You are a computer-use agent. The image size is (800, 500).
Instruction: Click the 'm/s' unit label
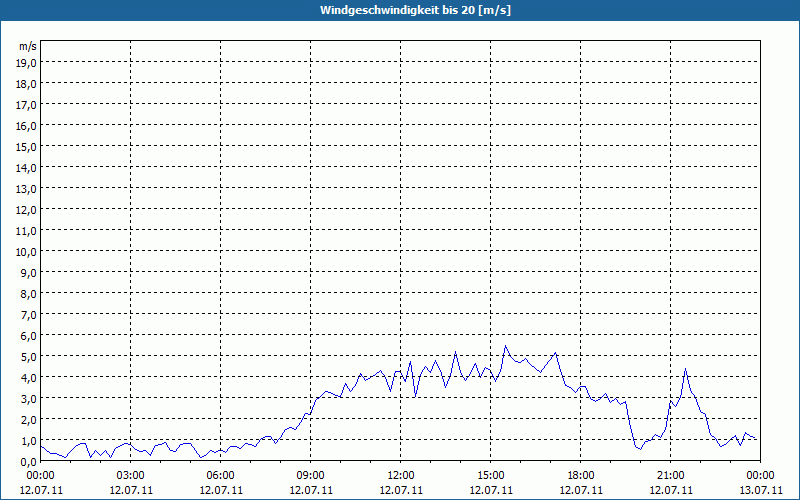tap(28, 46)
